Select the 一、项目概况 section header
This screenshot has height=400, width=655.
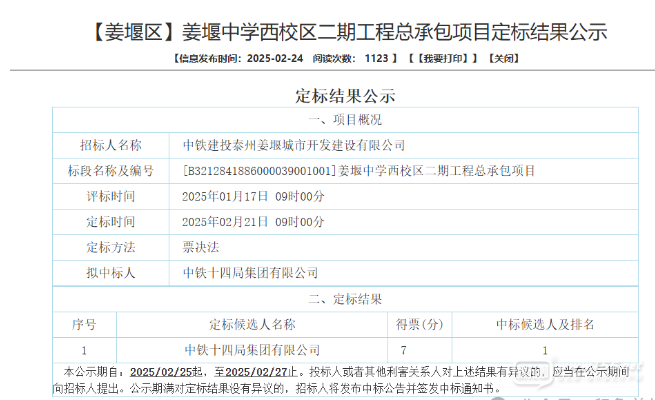[345, 121]
